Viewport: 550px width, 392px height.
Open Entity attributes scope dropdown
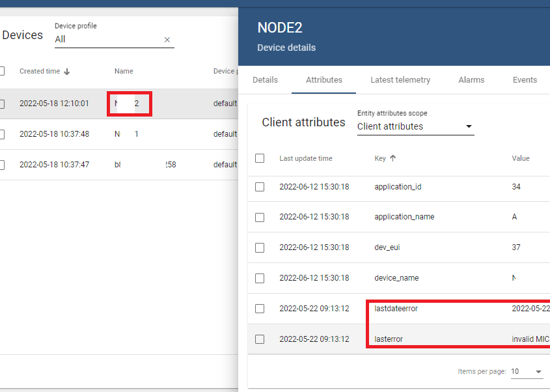point(415,126)
